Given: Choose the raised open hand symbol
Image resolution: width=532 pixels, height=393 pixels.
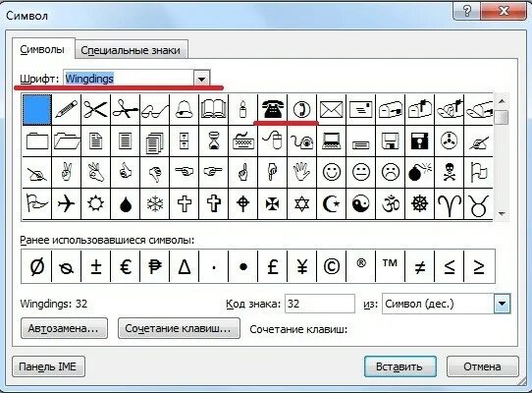Looking at the screenshot, I should point(302,173).
